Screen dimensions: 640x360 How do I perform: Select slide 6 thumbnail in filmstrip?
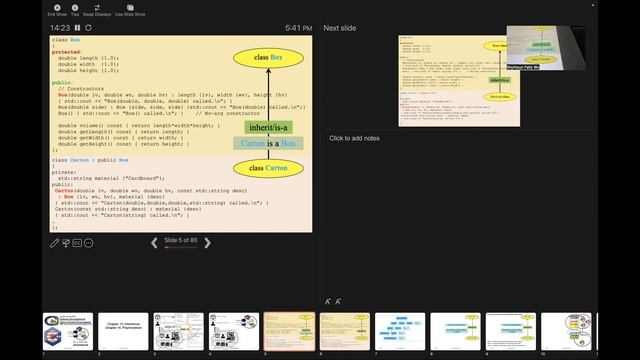click(345, 331)
